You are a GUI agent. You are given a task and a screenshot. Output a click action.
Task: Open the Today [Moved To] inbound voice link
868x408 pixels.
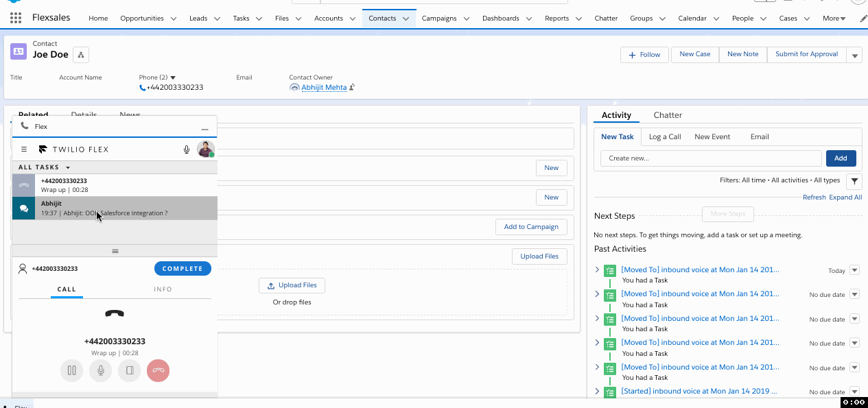pyautogui.click(x=700, y=270)
